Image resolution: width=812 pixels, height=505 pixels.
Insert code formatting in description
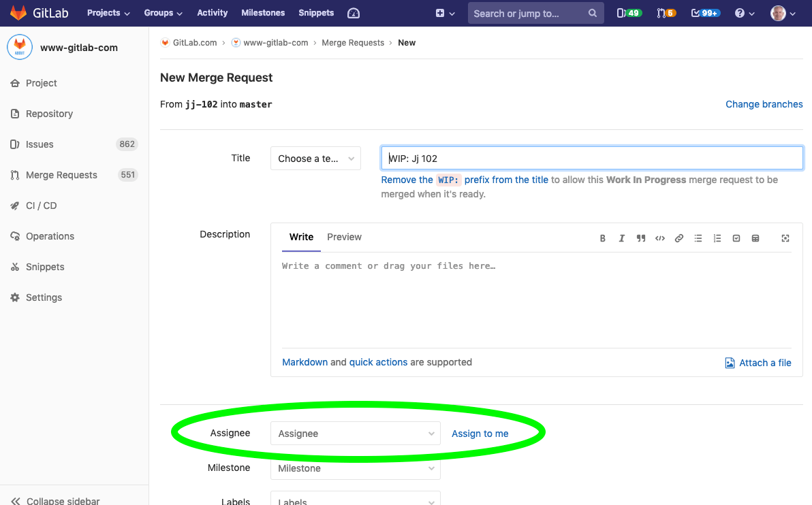(659, 238)
